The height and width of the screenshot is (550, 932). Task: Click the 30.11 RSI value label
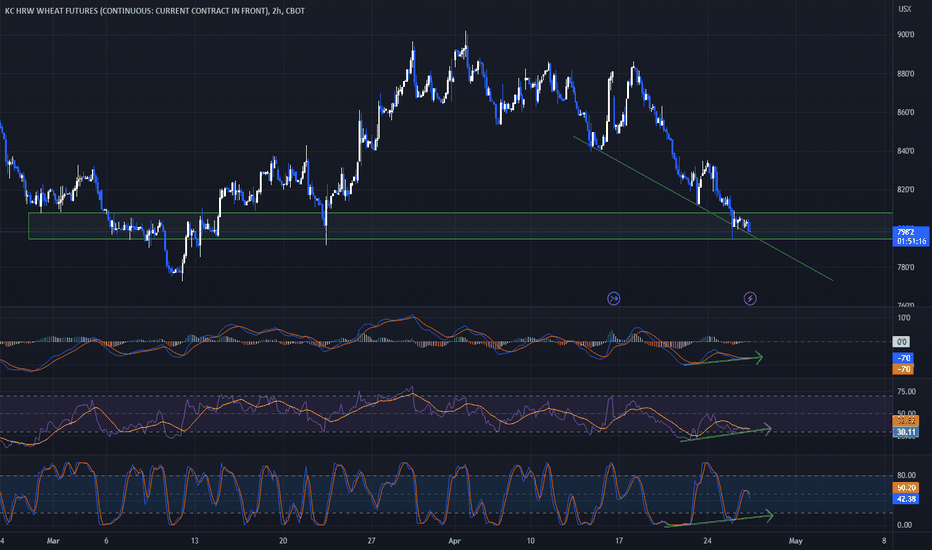(x=905, y=432)
